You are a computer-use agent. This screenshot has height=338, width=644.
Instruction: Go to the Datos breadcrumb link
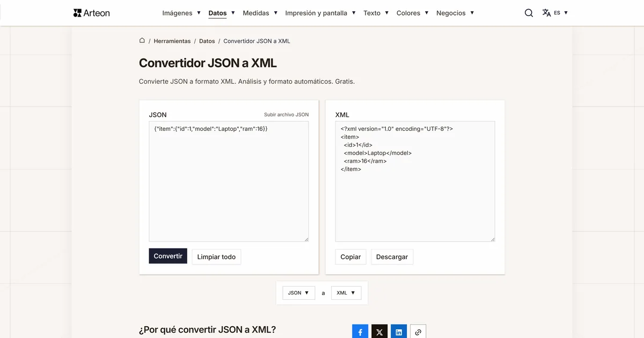[x=207, y=41]
